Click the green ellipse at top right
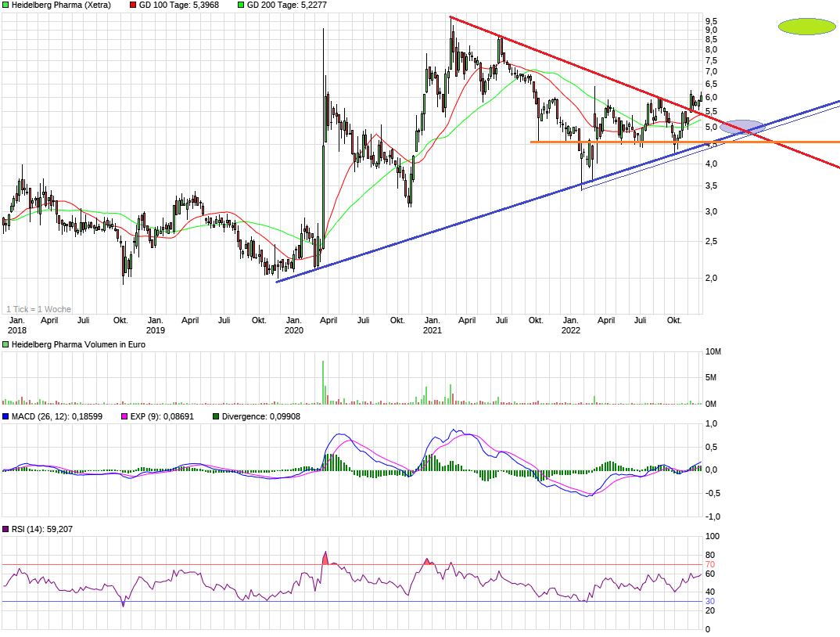This screenshot has width=840, height=637. 807,27
